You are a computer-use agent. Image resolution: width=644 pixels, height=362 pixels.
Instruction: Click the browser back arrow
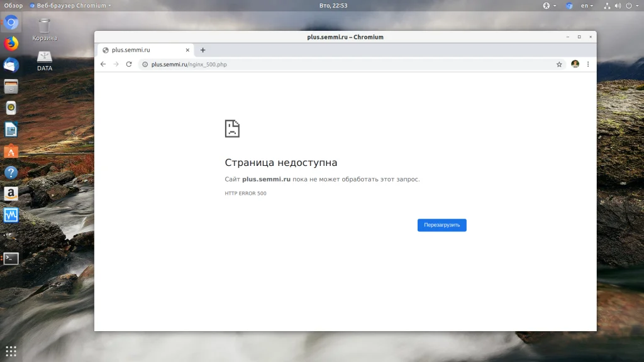pyautogui.click(x=103, y=65)
